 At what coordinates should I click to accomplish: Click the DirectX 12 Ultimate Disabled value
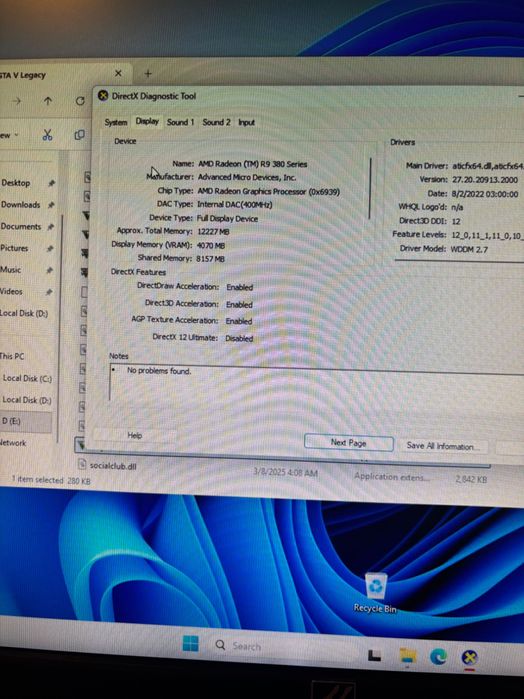coord(239,338)
